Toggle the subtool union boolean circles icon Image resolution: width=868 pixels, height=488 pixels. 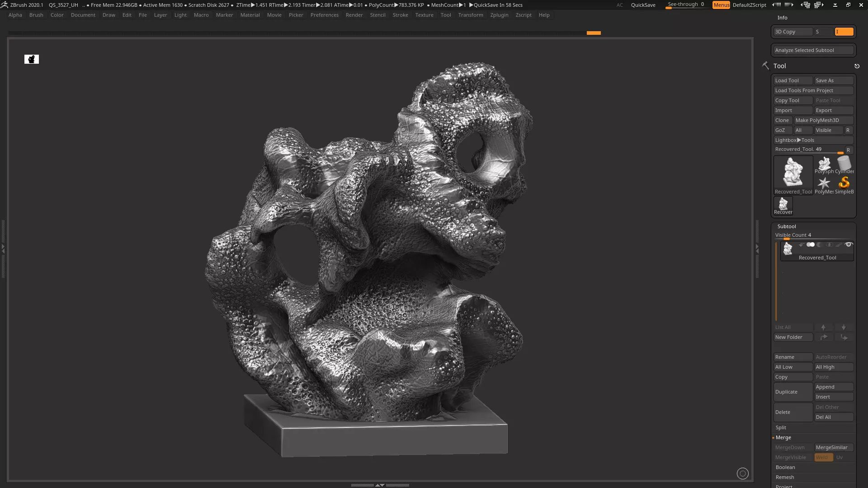coord(810,244)
